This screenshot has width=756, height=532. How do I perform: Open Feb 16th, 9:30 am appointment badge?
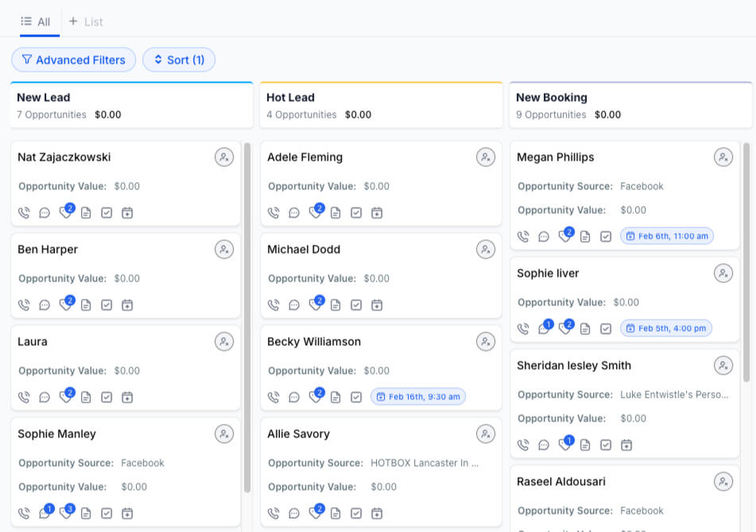click(418, 397)
